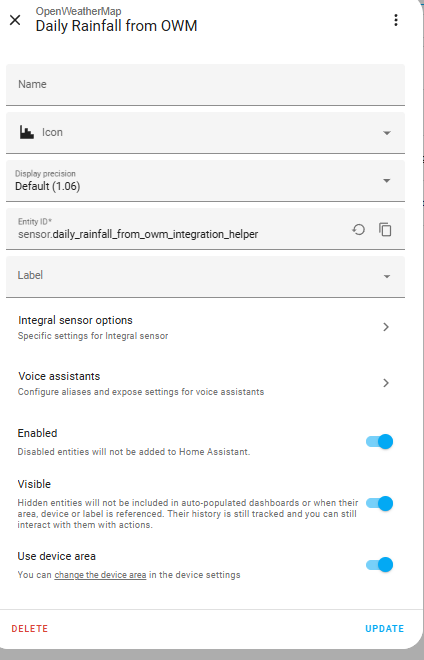Viewport: 424px width, 660px height.
Task: Disable the entity with the Enabled toggle
Action: coord(379,442)
